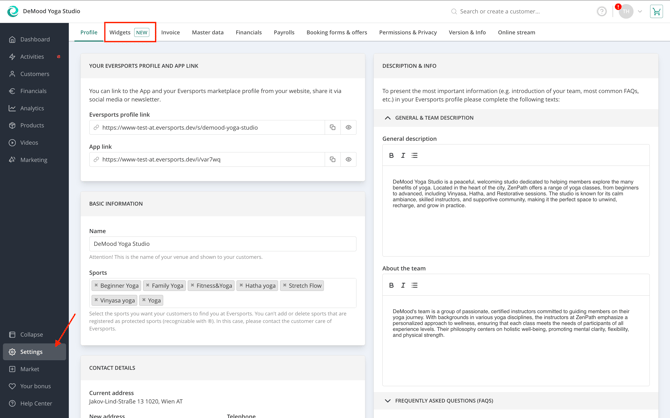Remove the Yoga sport tag

(x=144, y=300)
